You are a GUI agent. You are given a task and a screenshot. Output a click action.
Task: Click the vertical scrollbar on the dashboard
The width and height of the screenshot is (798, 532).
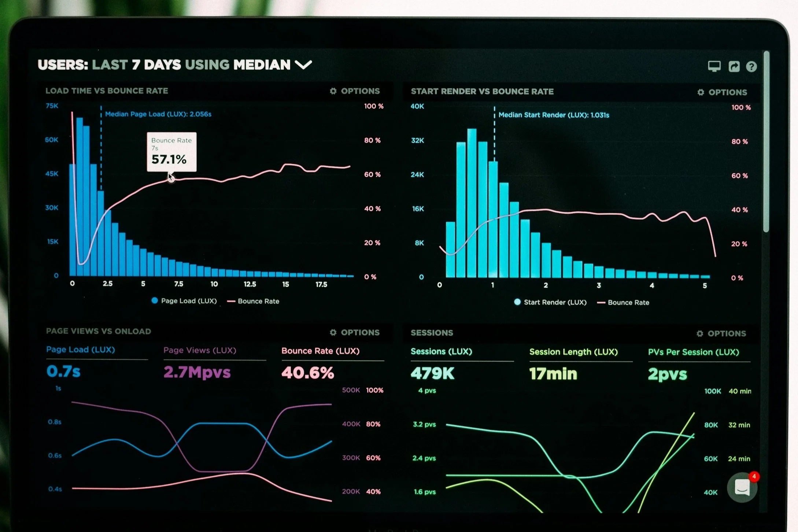tap(766, 141)
